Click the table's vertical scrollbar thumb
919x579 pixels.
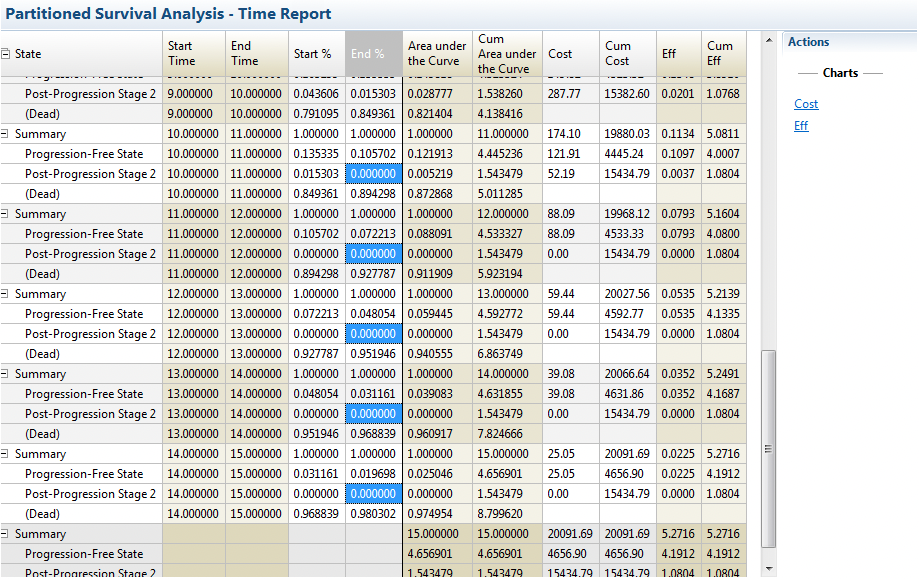pos(768,448)
